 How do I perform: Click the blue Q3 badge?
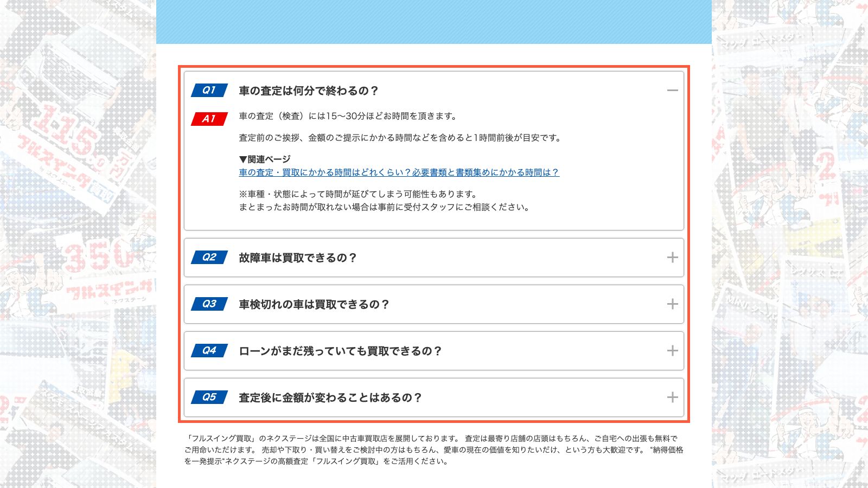(209, 304)
